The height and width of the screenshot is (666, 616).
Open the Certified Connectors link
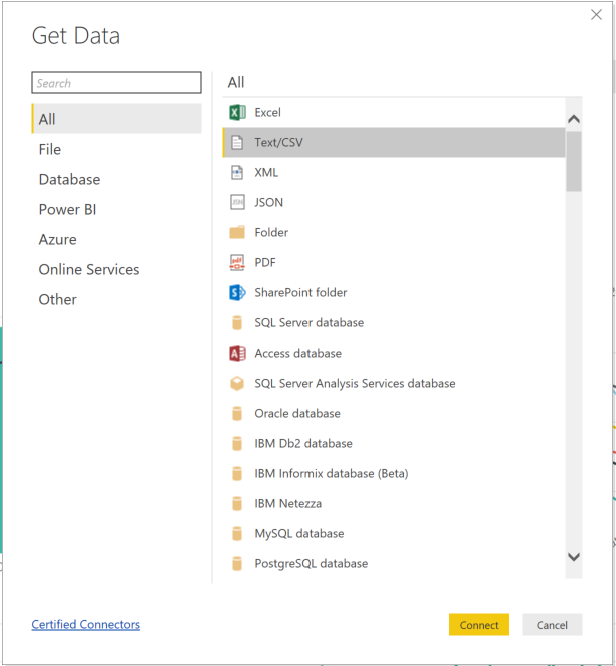point(85,624)
